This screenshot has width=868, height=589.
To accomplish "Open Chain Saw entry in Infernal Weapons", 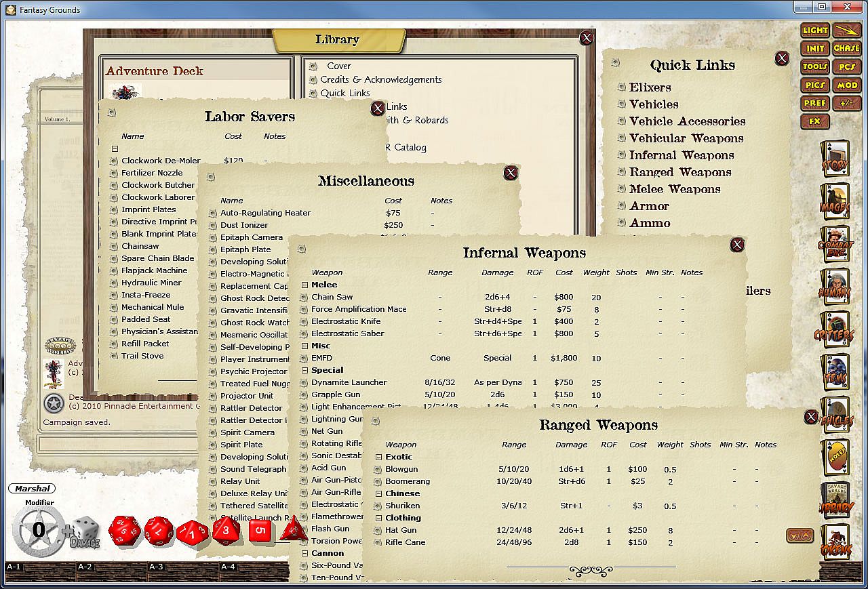I will click(332, 297).
